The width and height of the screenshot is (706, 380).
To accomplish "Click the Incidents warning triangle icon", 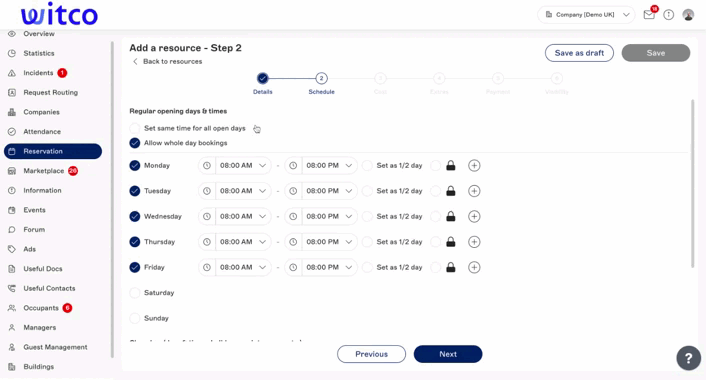I will [12, 73].
